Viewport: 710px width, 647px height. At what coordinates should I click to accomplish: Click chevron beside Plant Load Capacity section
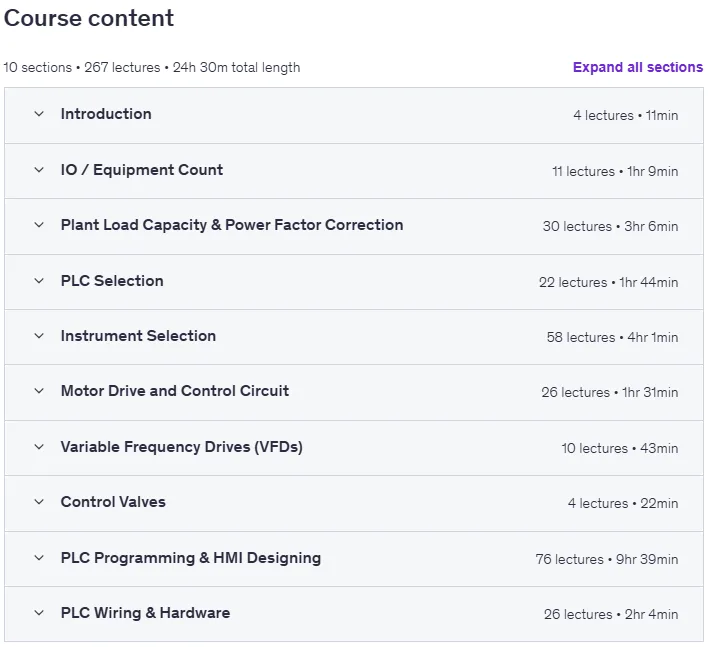click(39, 225)
